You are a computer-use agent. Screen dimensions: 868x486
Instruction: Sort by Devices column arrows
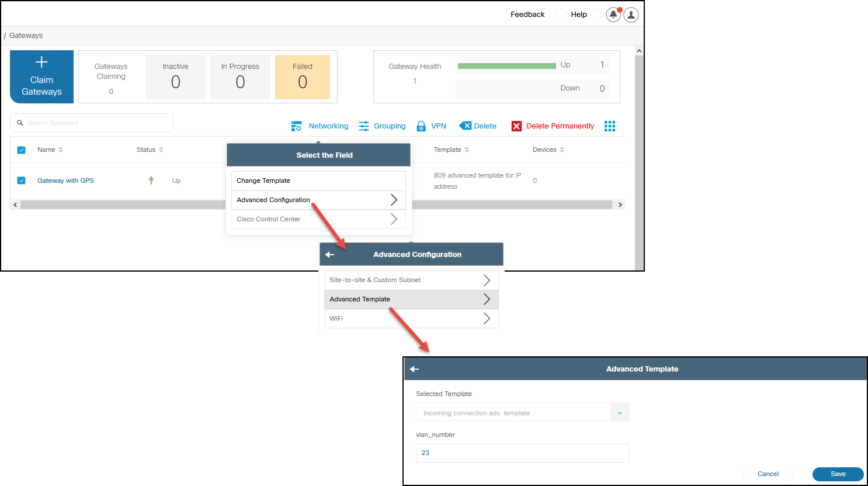562,150
